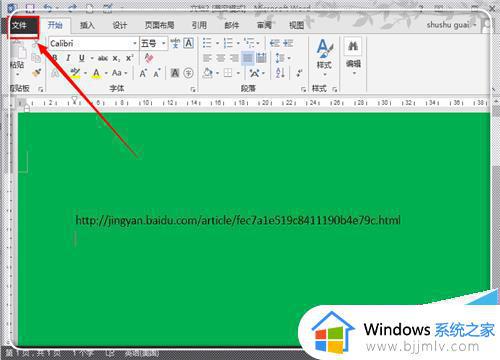
Task: Switch to the 插入 (Insert) ribbon tab
Action: click(87, 25)
